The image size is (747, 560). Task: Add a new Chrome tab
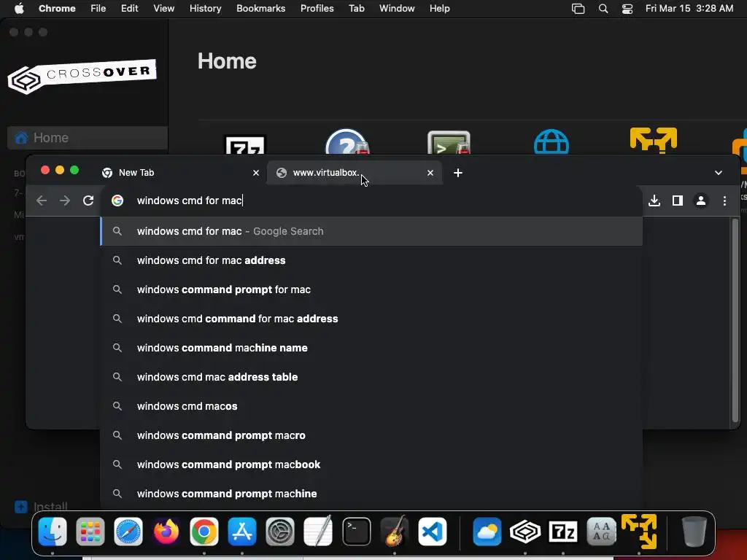(x=458, y=172)
